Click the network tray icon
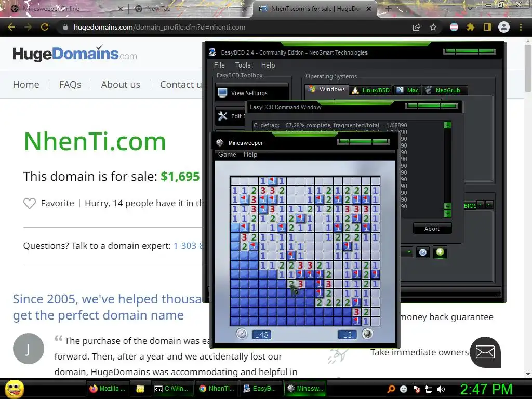This screenshot has height=399, width=532. tap(429, 389)
